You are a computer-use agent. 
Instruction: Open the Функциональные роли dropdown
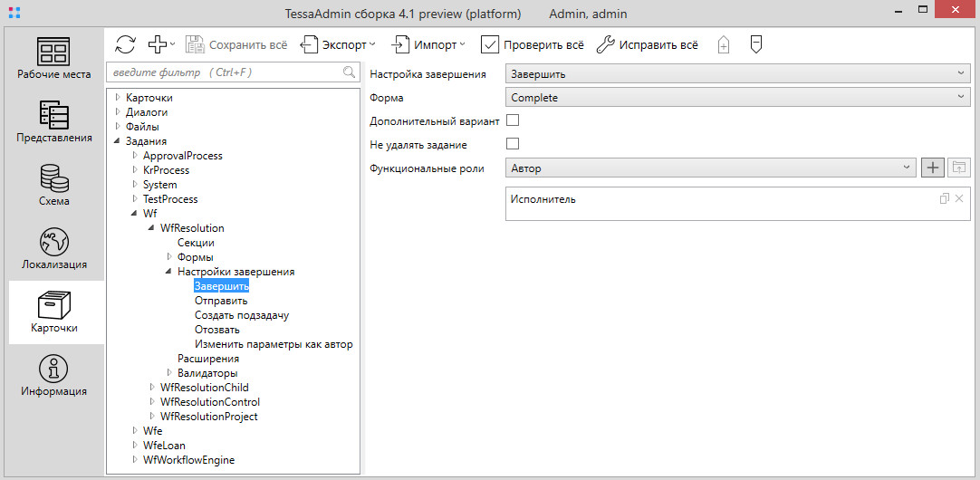[x=711, y=168]
